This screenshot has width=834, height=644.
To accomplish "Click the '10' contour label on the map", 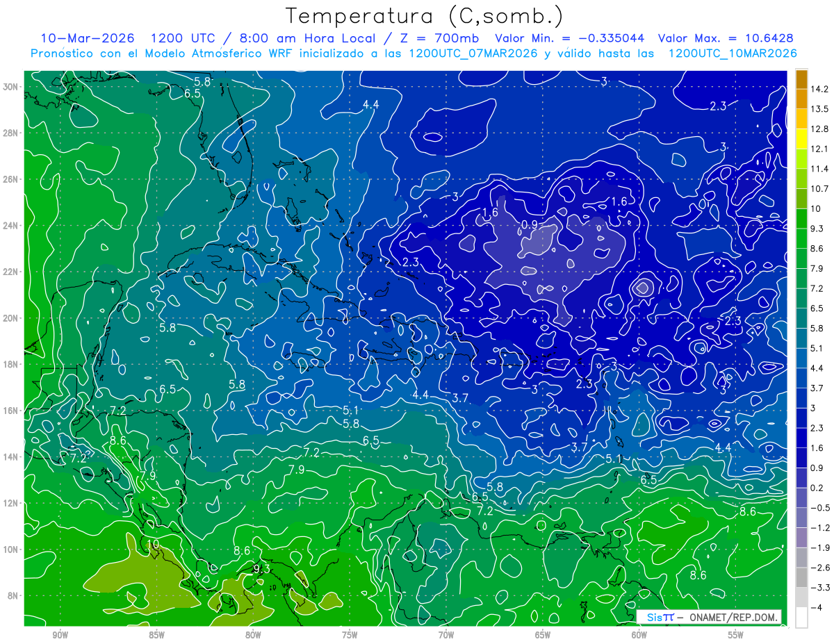I will [154, 543].
